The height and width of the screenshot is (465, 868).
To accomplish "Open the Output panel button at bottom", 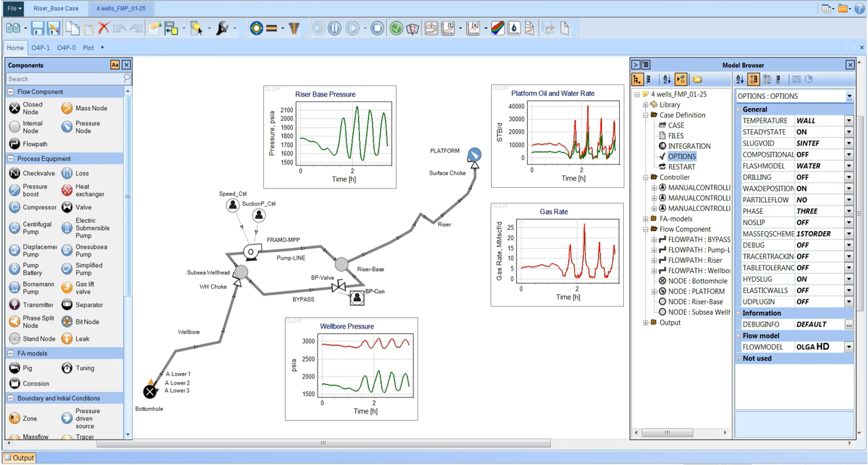I will coord(19,458).
